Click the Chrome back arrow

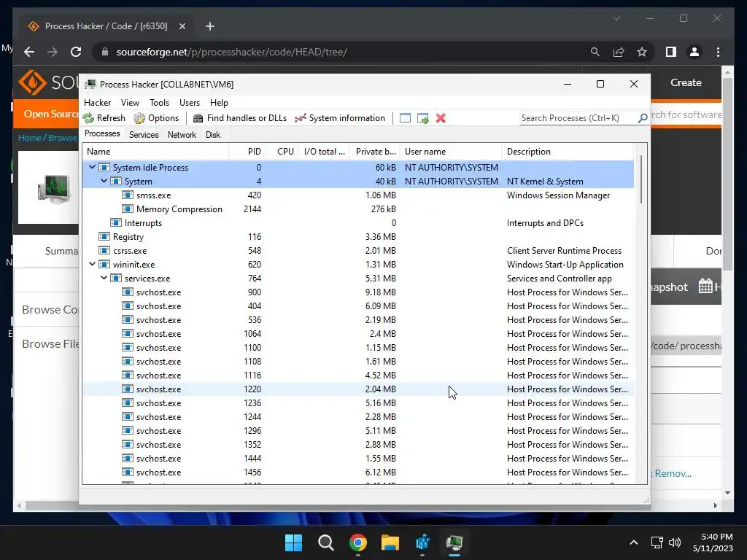[x=29, y=52]
